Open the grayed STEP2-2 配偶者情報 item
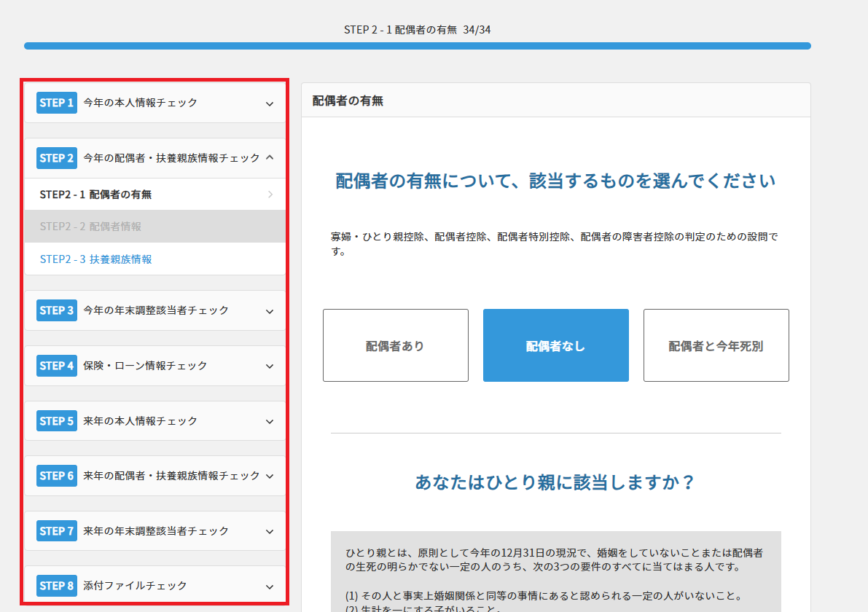868x612 pixels. point(90,227)
